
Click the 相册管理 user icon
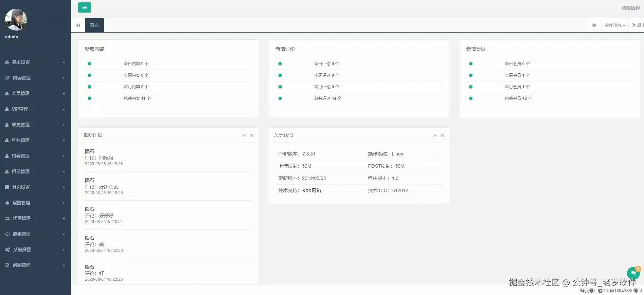7,172
